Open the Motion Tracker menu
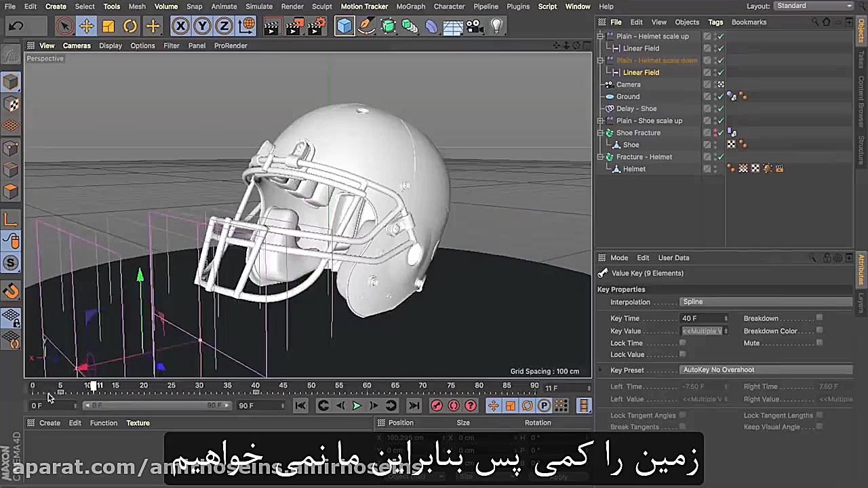This screenshot has height=488, width=868. (364, 6)
